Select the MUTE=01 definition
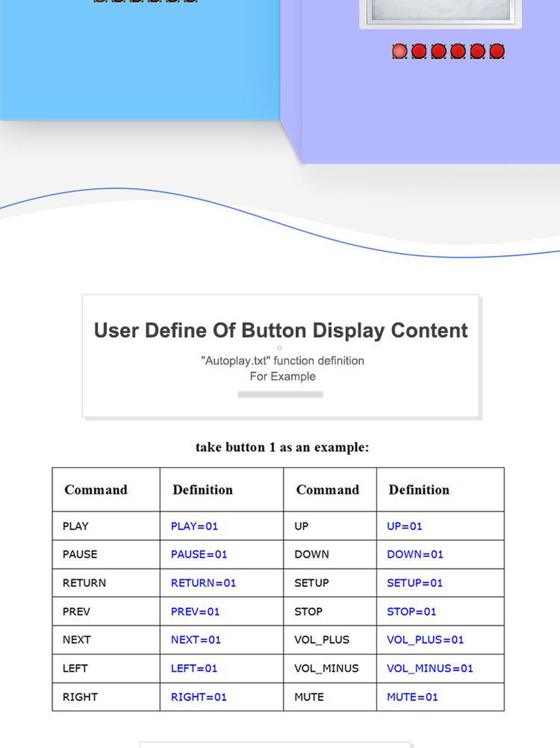Image resolution: width=560 pixels, height=748 pixels. [412, 697]
